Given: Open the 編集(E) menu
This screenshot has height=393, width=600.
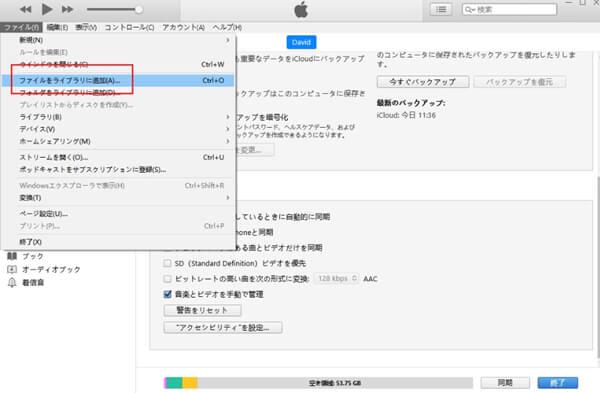Looking at the screenshot, I should click(57, 27).
